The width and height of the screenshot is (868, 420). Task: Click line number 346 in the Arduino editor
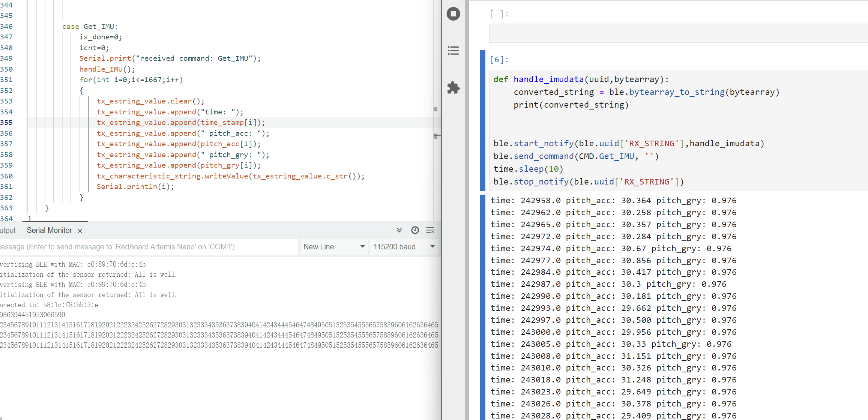tap(6, 26)
